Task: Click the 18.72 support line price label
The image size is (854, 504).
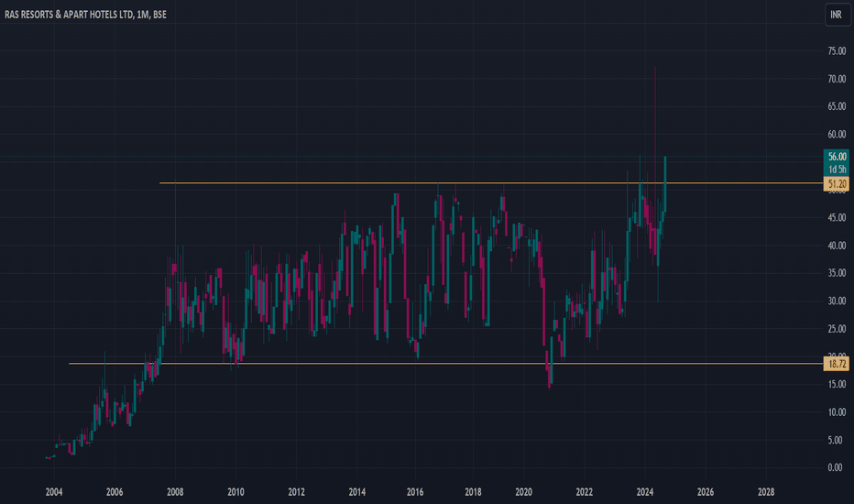Action: (x=836, y=364)
